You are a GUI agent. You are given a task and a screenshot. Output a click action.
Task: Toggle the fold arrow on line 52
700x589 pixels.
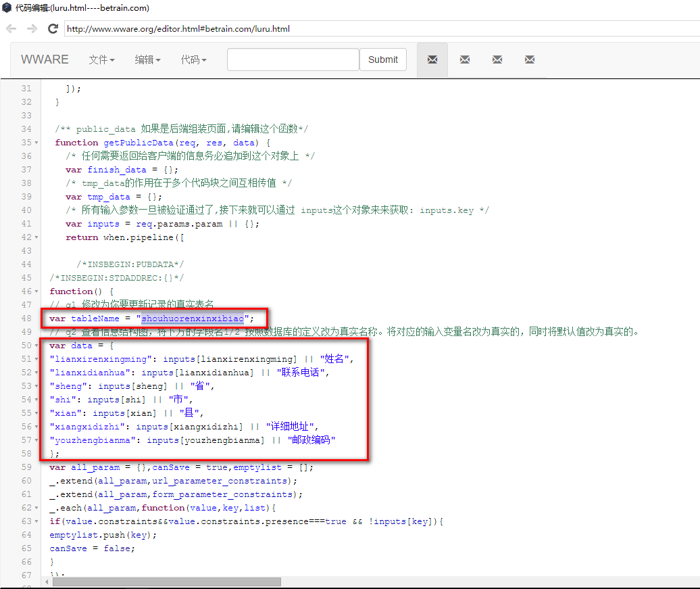36,373
